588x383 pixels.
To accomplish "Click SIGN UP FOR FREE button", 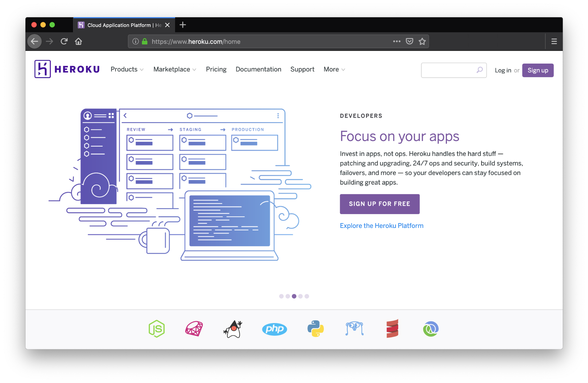I will pos(379,204).
